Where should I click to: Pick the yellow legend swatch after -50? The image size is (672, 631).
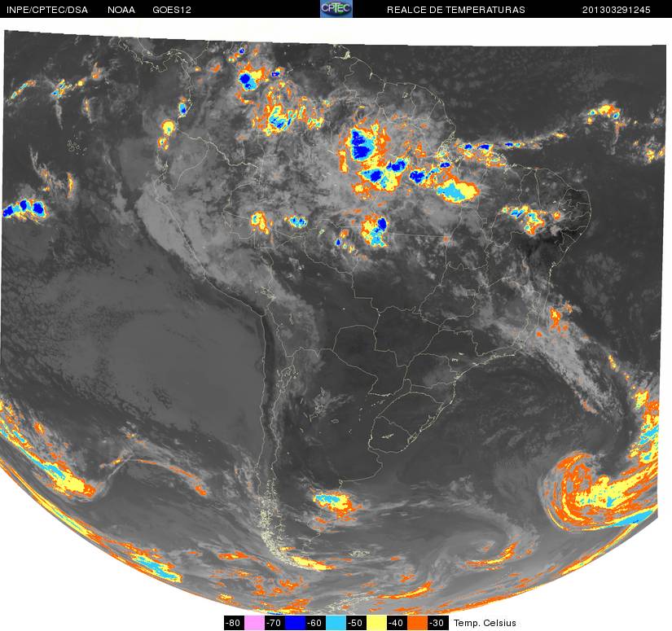[376, 623]
